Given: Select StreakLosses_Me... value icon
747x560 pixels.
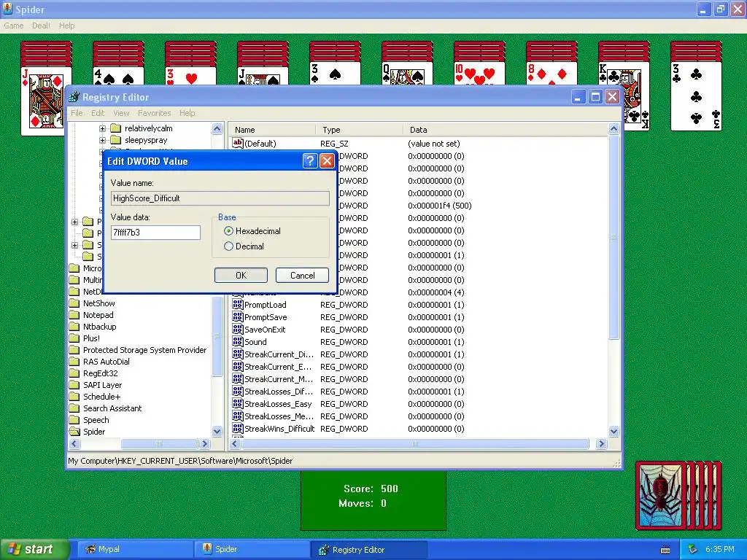Looking at the screenshot, I should (238, 416).
